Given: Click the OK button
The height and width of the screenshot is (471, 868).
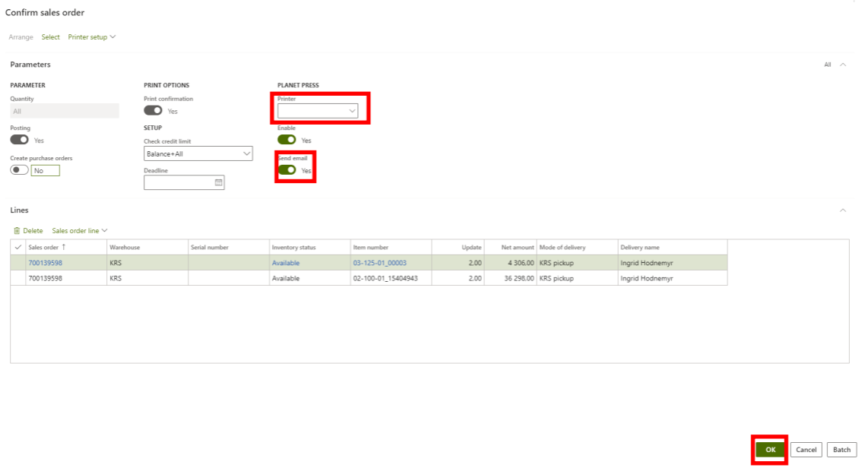Looking at the screenshot, I should [x=770, y=450].
